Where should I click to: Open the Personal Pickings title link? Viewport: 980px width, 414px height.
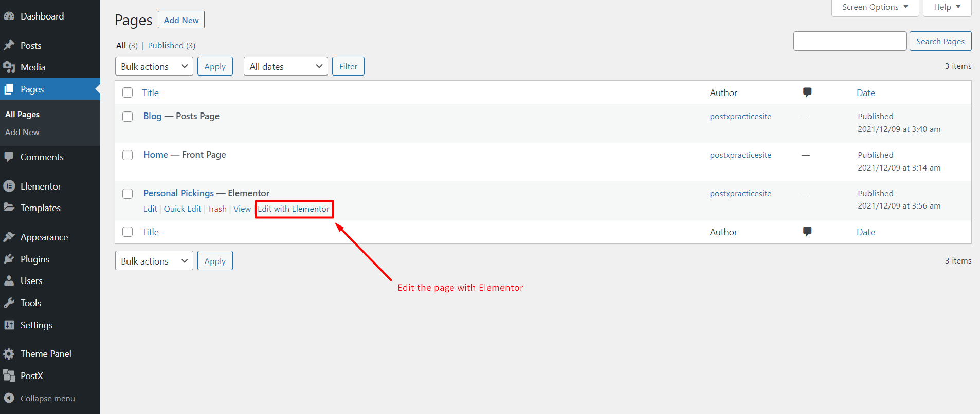coord(178,193)
